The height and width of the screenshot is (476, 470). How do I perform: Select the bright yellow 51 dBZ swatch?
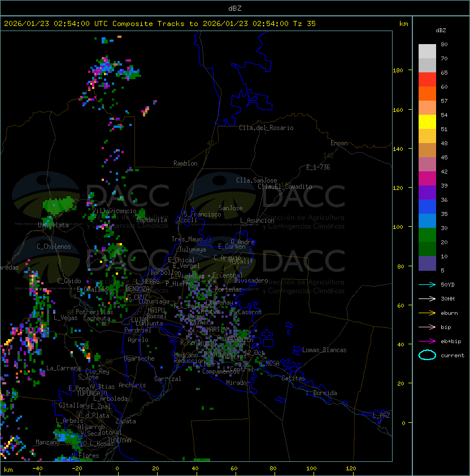coord(427,122)
